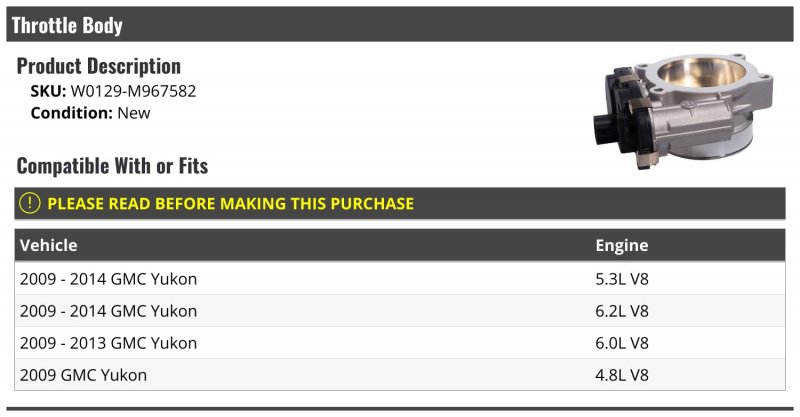The image size is (800, 417).
Task: Click the SKU label
Action: click(x=48, y=91)
